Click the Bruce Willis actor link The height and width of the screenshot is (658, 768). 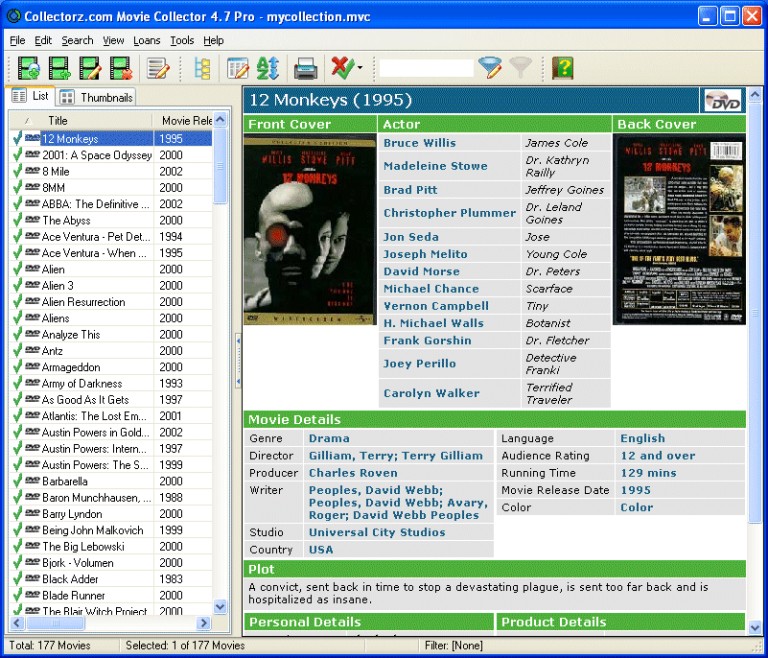[420, 143]
